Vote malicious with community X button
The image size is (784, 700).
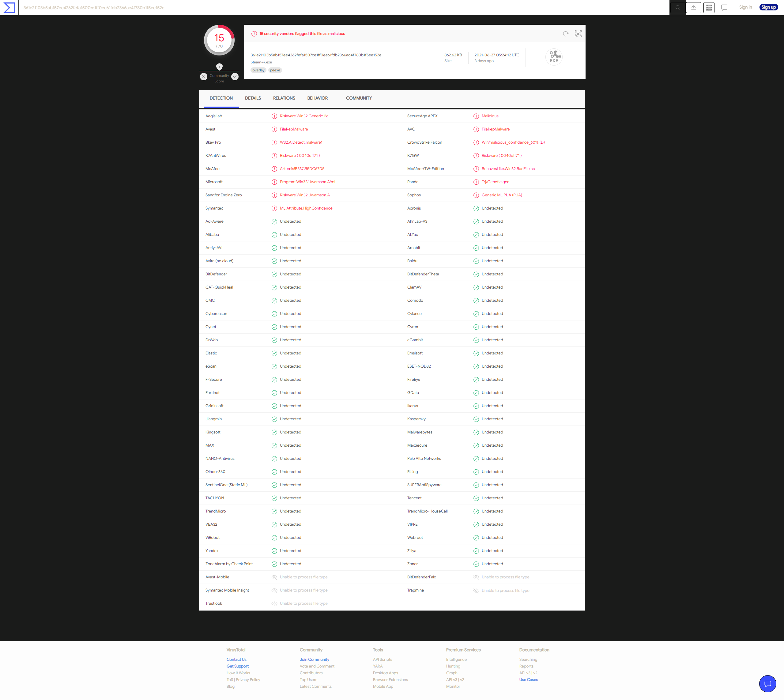(x=204, y=77)
